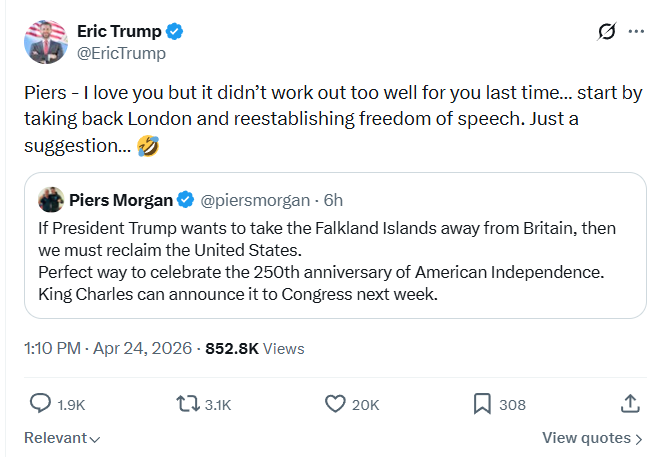Click the reply speech bubble icon
The image size is (664, 457).
40,403
